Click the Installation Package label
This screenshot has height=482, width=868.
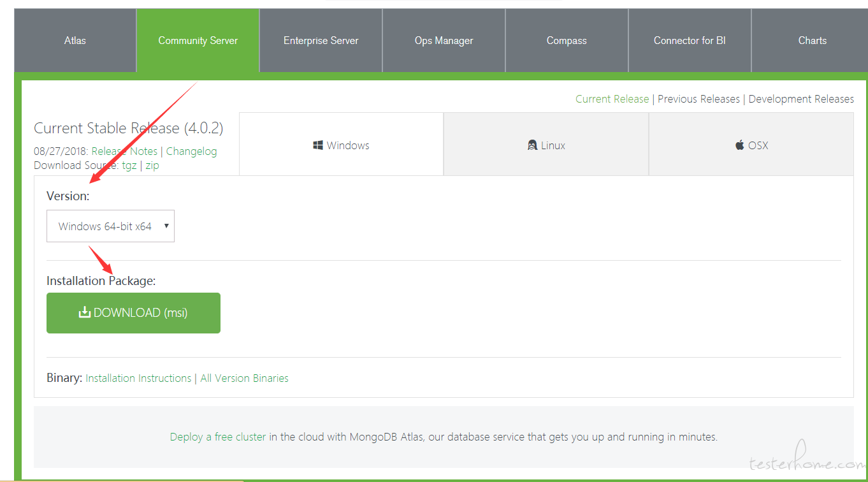point(101,281)
